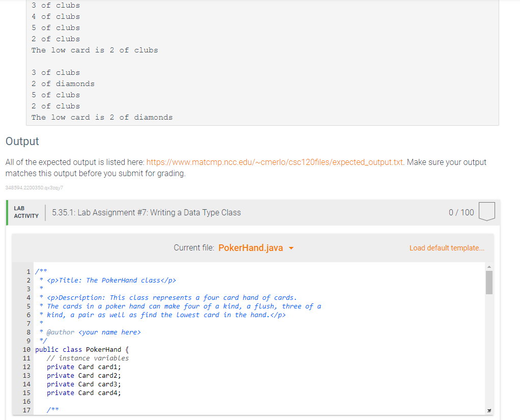This screenshot has height=420, width=520.
Task: Click the Load default template link
Action: (x=447, y=248)
